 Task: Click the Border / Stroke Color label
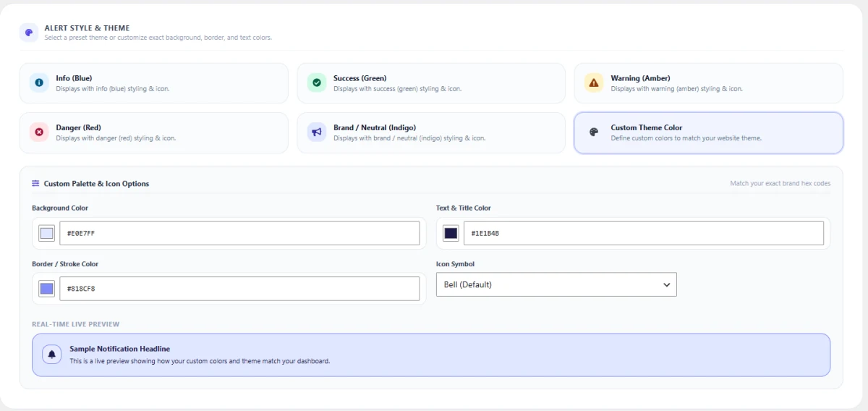point(65,264)
